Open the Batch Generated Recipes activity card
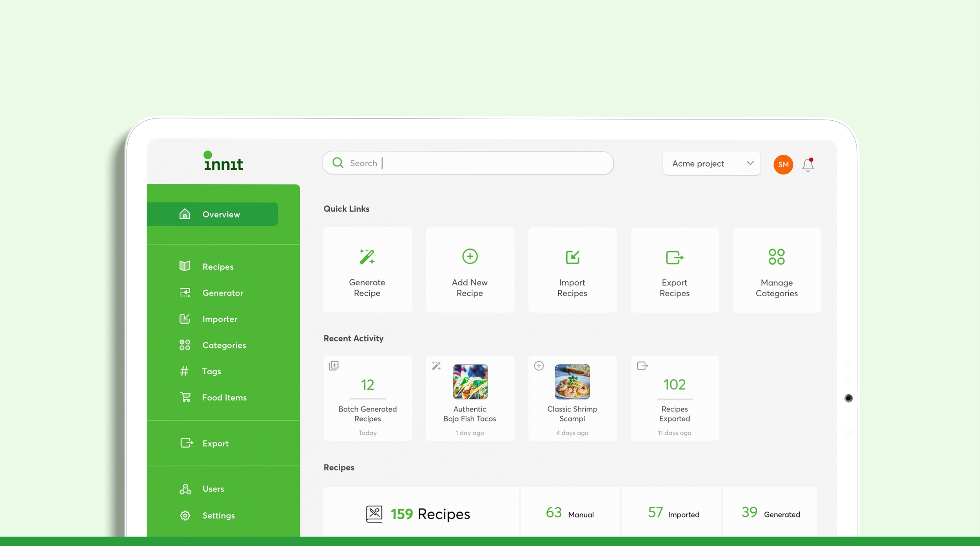Viewport: 980px width, 546px height. [367, 398]
